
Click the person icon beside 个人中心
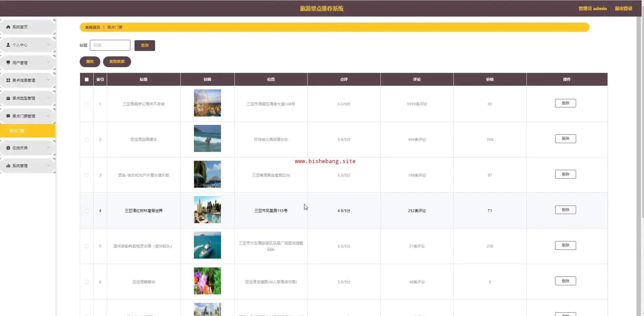click(8, 45)
